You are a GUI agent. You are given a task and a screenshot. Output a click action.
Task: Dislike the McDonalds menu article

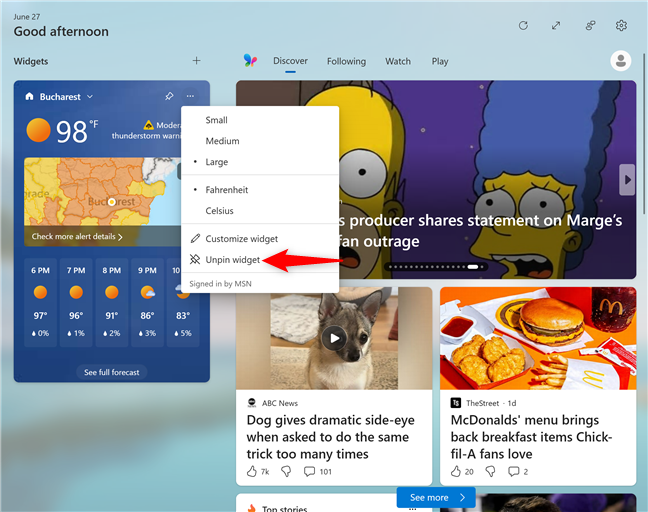coord(490,472)
